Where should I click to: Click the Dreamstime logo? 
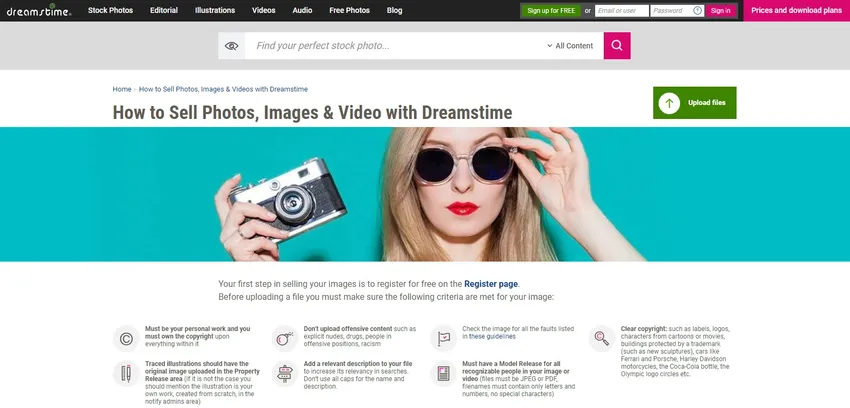point(39,10)
